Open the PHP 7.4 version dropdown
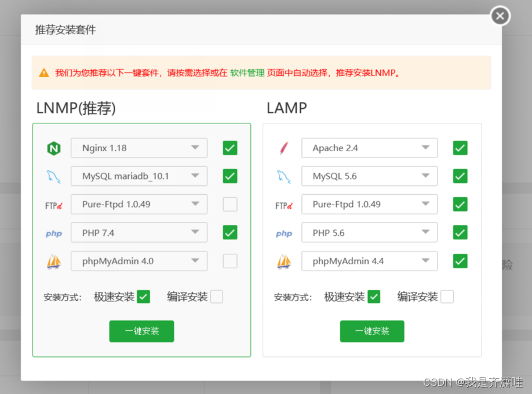Image resolution: width=532 pixels, height=394 pixels. coord(139,232)
